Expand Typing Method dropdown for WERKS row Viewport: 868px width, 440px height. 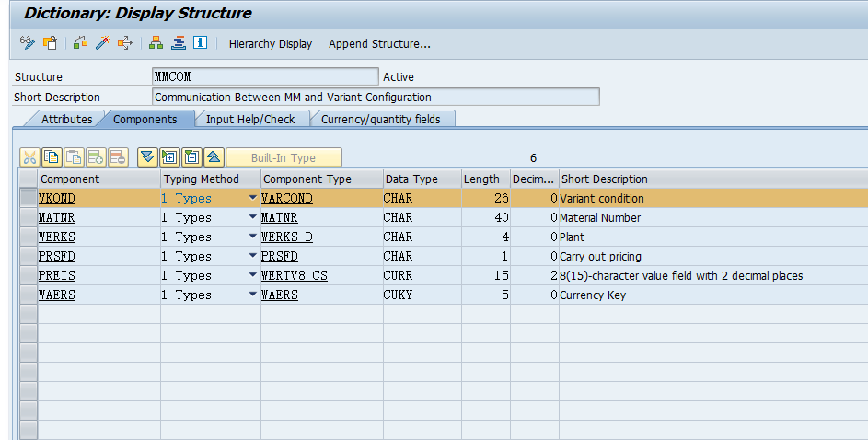coord(253,237)
